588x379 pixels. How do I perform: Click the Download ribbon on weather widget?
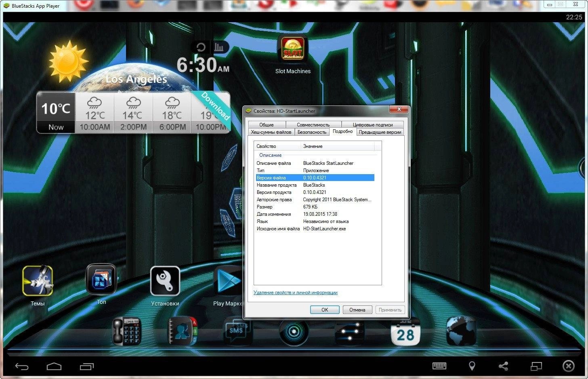click(x=216, y=107)
